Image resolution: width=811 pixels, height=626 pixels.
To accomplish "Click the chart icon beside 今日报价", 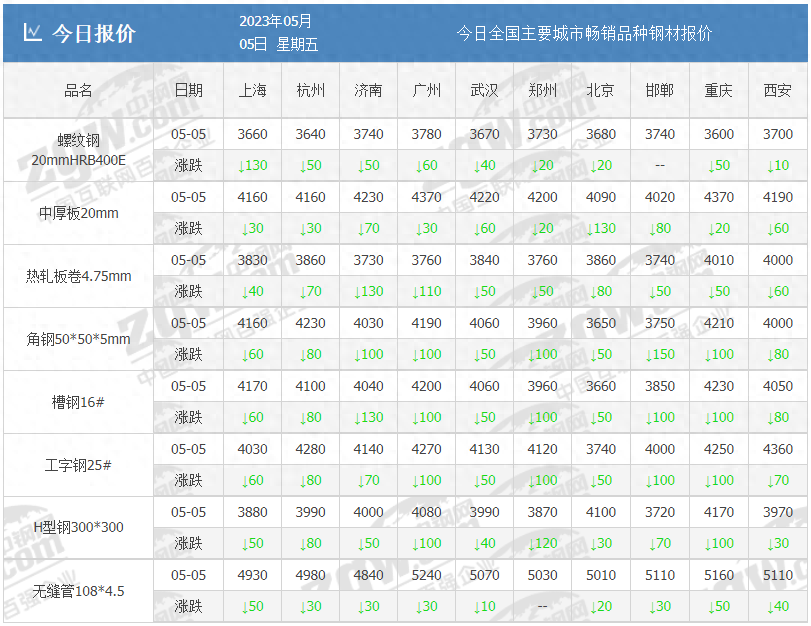I will point(34,31).
